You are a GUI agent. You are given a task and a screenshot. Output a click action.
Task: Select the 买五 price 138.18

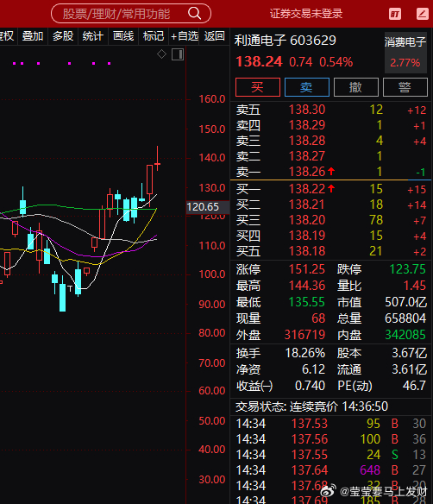(307, 251)
